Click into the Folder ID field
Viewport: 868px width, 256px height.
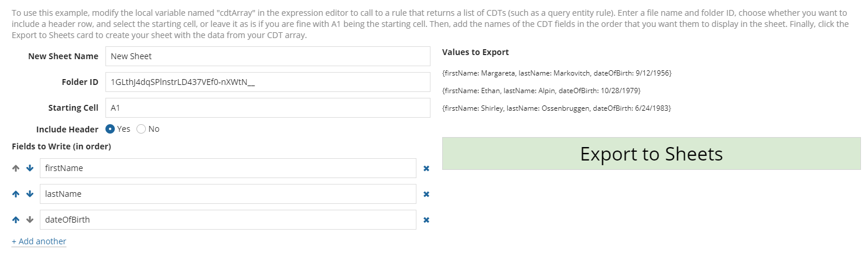[268, 82]
